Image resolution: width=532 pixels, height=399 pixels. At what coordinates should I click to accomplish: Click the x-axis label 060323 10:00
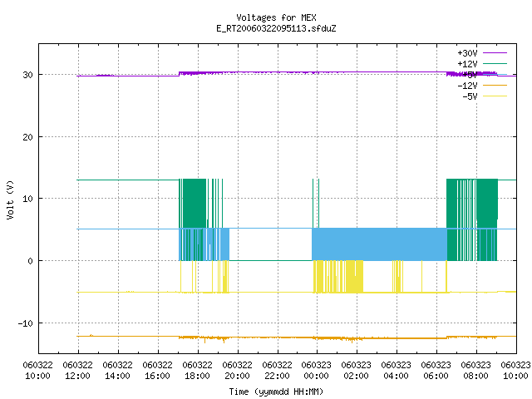coord(515,371)
